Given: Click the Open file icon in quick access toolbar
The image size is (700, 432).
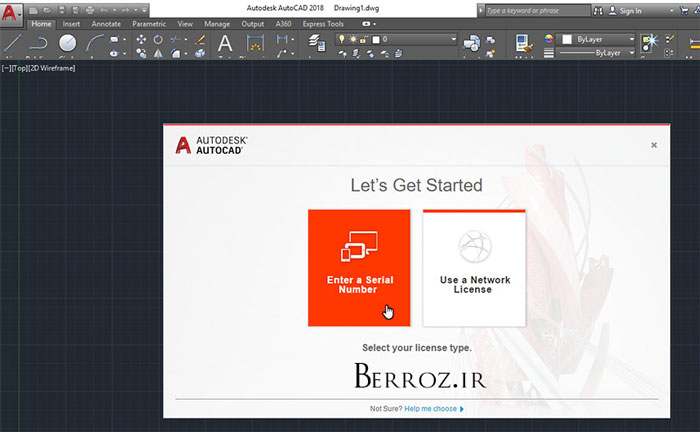Looking at the screenshot, I should click(x=47, y=10).
